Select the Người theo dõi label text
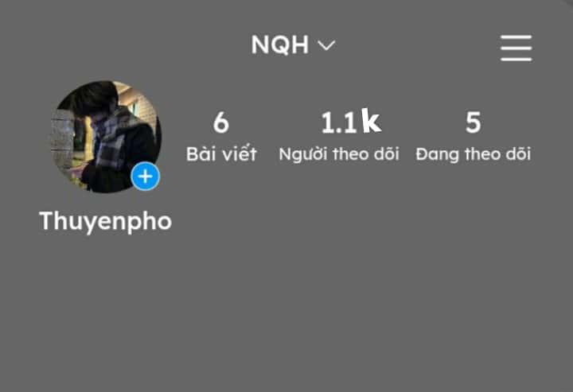 pos(339,154)
